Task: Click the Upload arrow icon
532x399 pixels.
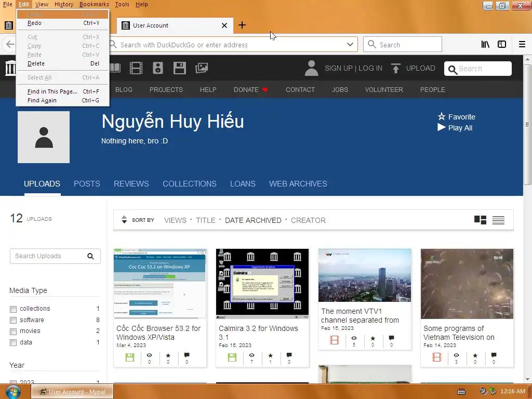Action: click(x=395, y=68)
